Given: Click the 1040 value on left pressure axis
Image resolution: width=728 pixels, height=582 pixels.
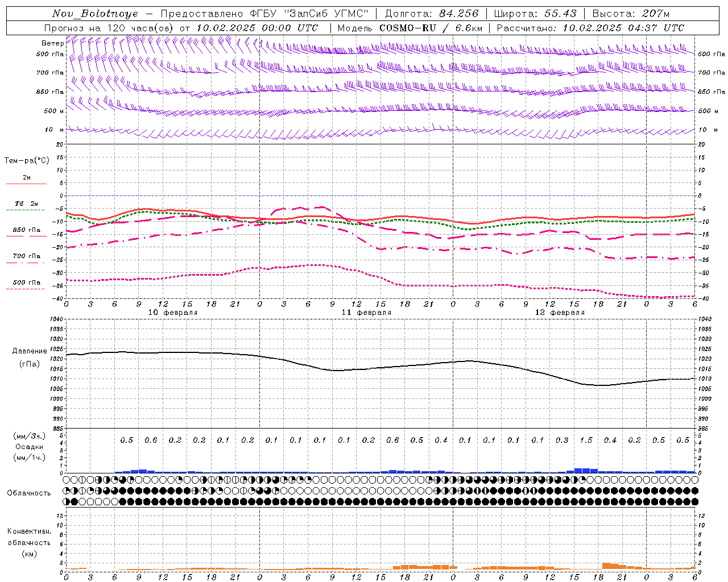Looking at the screenshot, I should click(57, 319).
